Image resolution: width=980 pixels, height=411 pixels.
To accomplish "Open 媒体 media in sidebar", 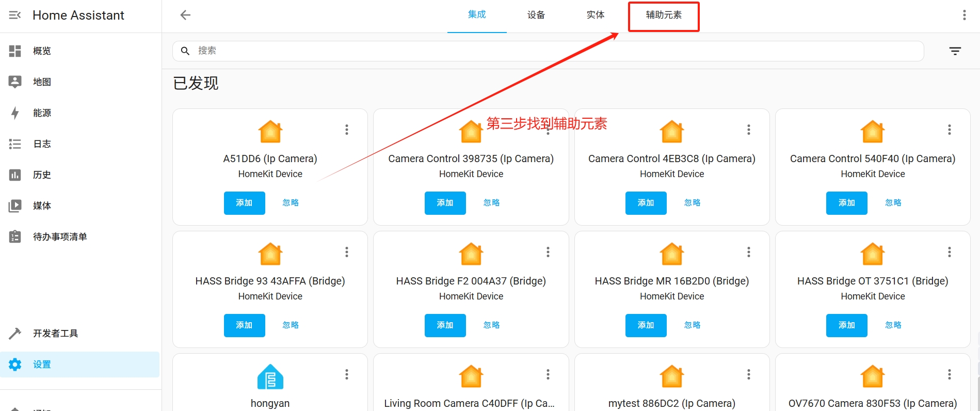I will point(80,206).
